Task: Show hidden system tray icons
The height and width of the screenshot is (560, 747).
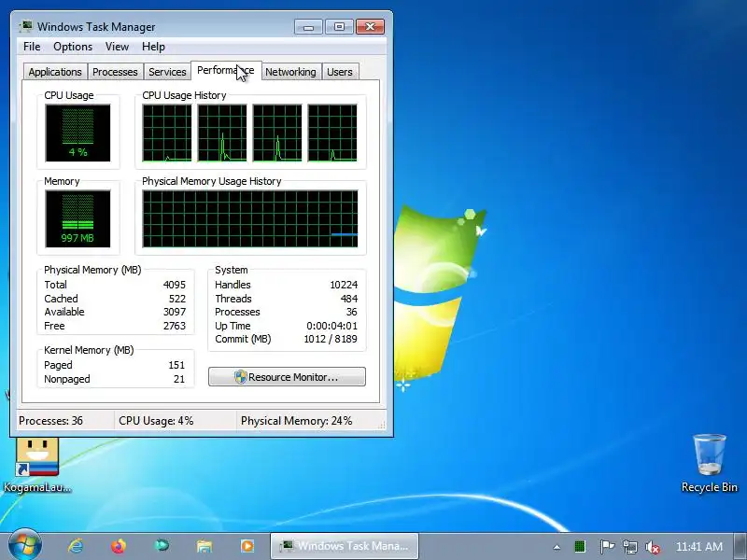Action: 557,547
